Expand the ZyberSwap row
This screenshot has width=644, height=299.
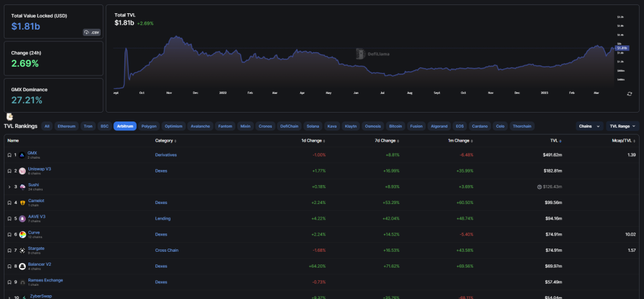tap(9, 297)
